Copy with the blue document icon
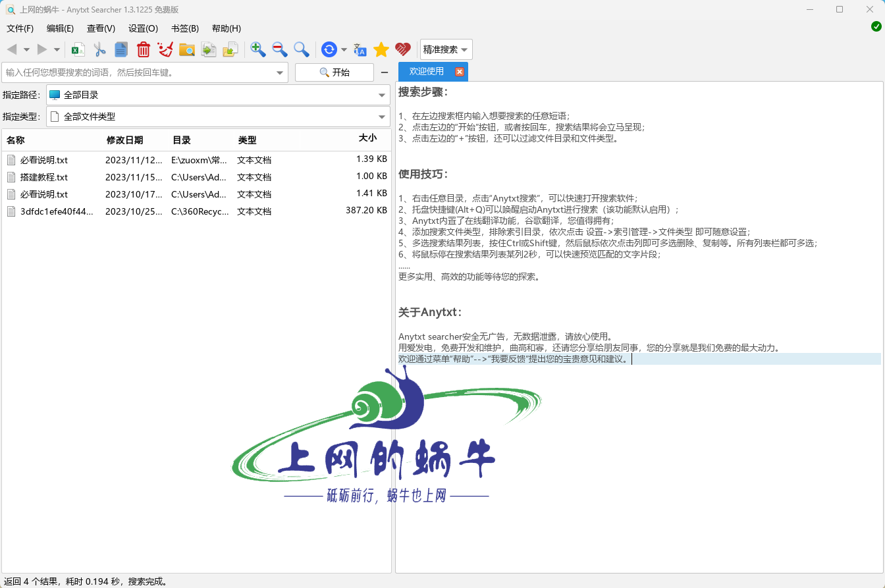Viewport: 885px width, 588px height. 121,49
